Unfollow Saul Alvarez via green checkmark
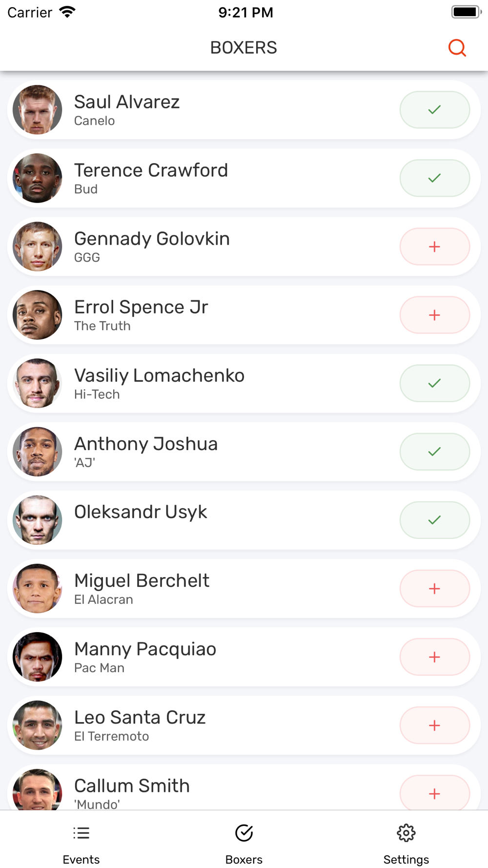Viewport: 488px width, 868px height. click(435, 110)
